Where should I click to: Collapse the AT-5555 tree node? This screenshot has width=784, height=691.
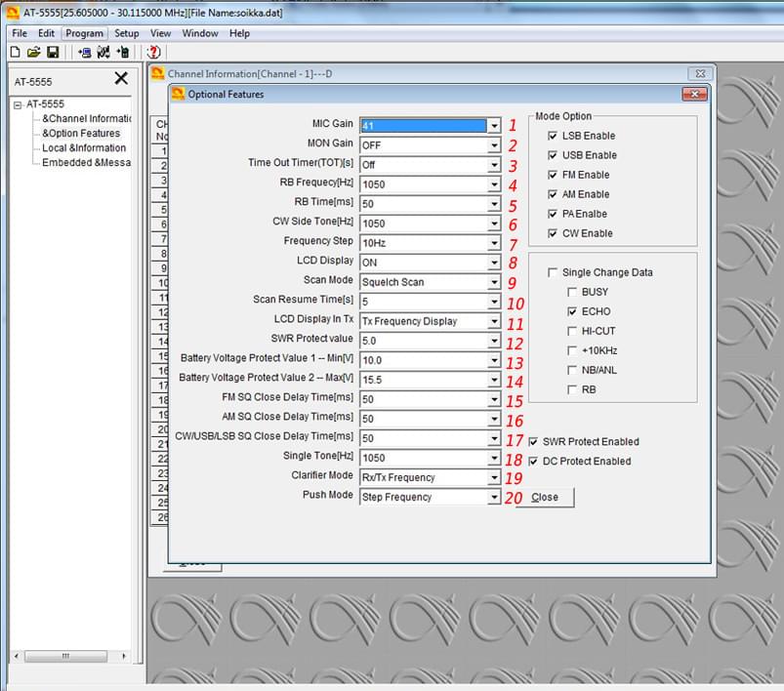click(18, 105)
